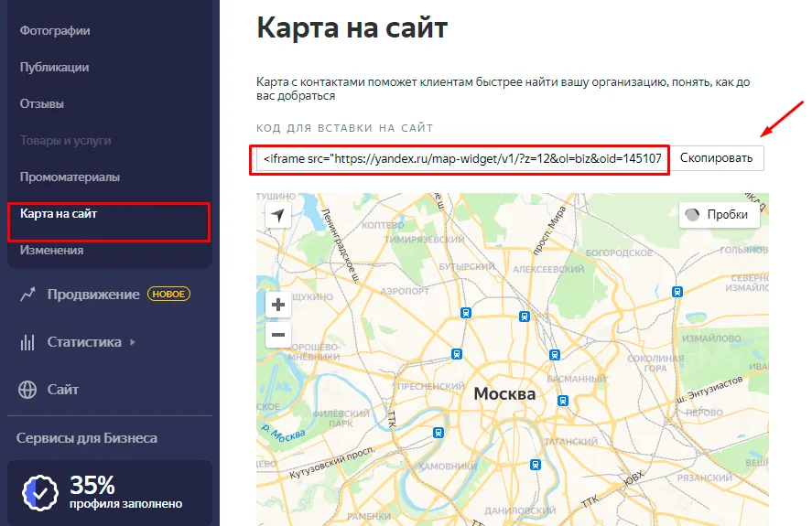
Task: Click the Пресненский district label
Action: pos(431,386)
